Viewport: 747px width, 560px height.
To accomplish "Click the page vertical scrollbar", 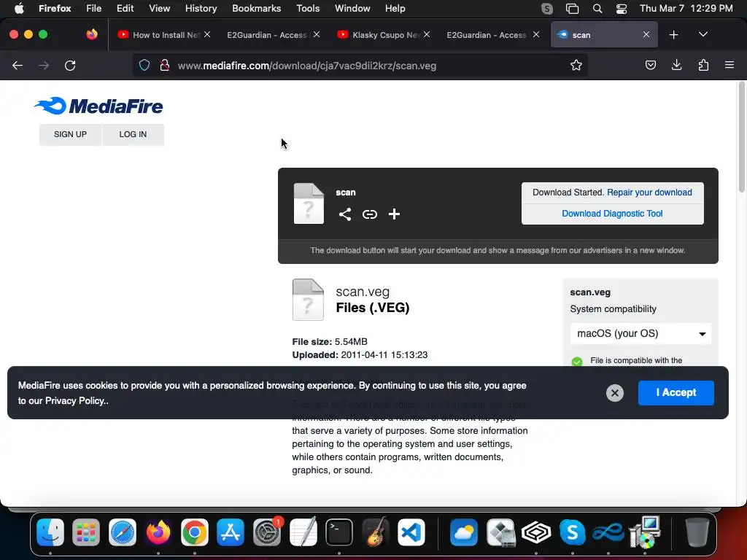I will click(x=741, y=137).
